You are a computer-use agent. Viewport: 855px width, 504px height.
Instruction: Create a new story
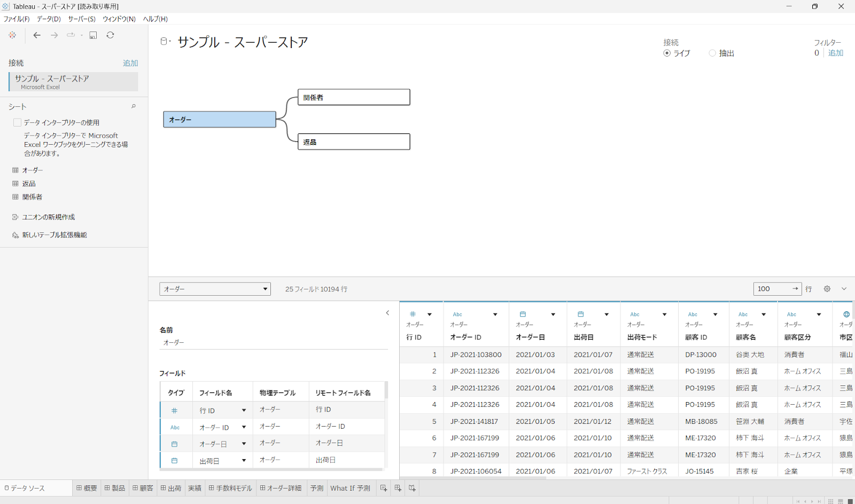pos(412,488)
